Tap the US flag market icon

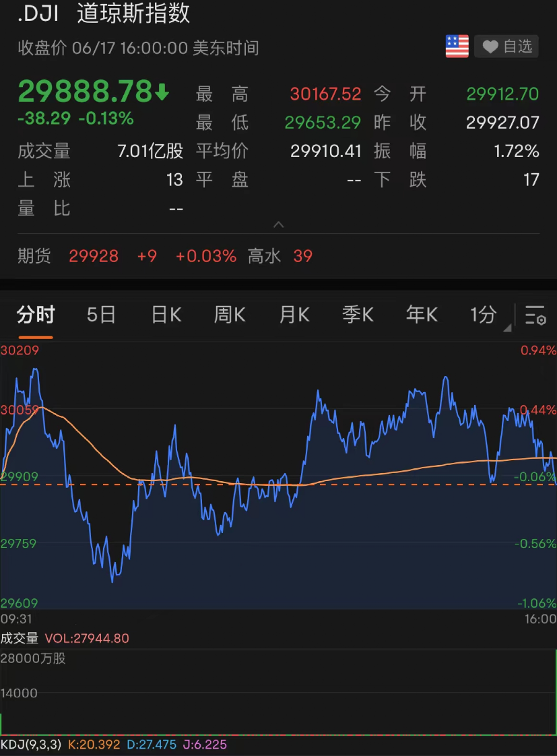(457, 46)
